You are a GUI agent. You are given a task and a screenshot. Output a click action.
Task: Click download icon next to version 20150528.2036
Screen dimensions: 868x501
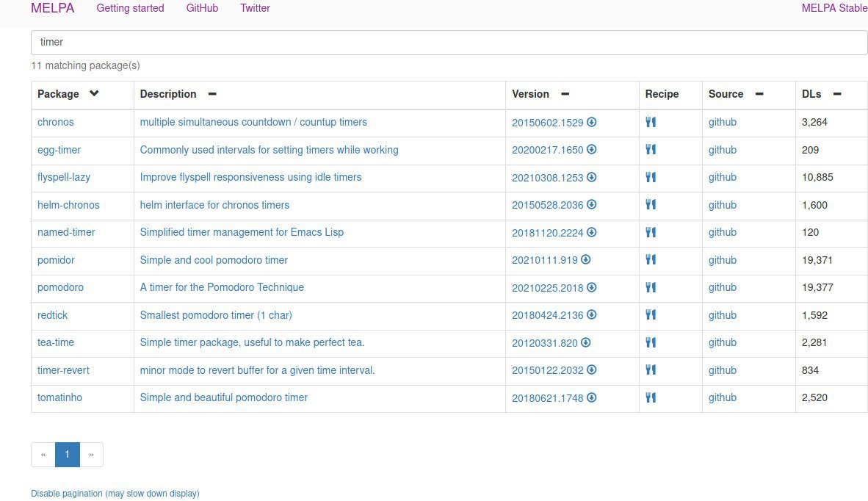tap(592, 204)
